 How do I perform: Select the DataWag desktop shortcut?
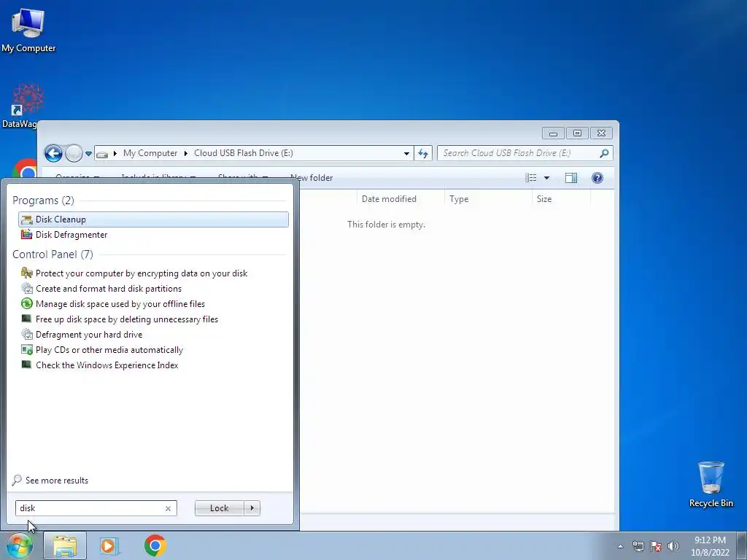[x=20, y=106]
